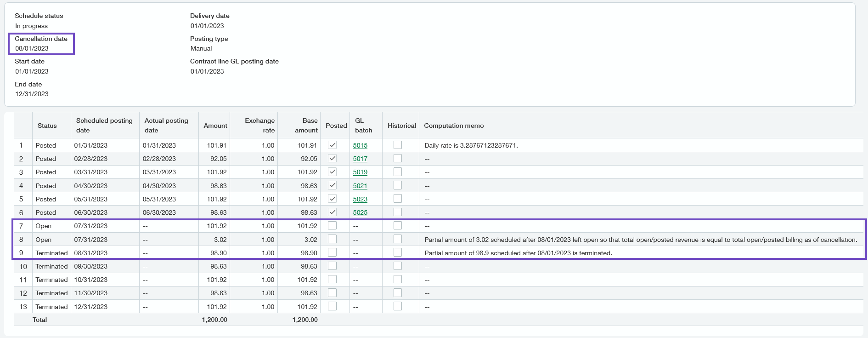Click the Exchange rate column header
Screen dimensions: 868x338
(x=259, y=125)
